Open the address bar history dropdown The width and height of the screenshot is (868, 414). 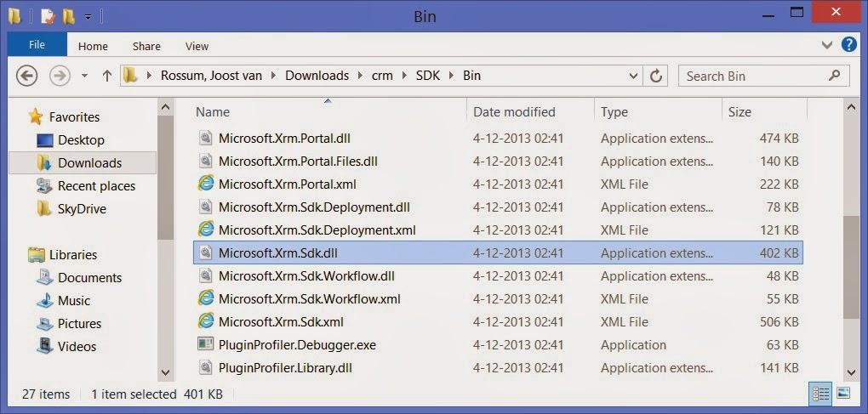coord(633,76)
